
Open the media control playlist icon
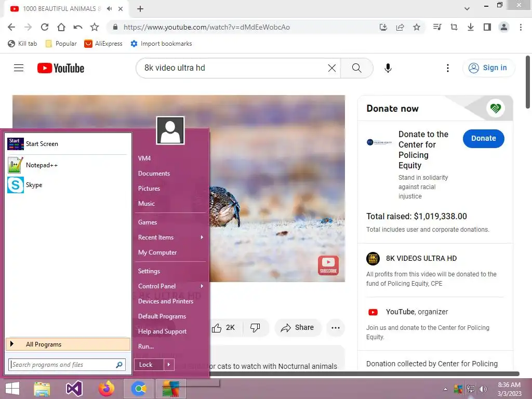pyautogui.click(x=437, y=27)
